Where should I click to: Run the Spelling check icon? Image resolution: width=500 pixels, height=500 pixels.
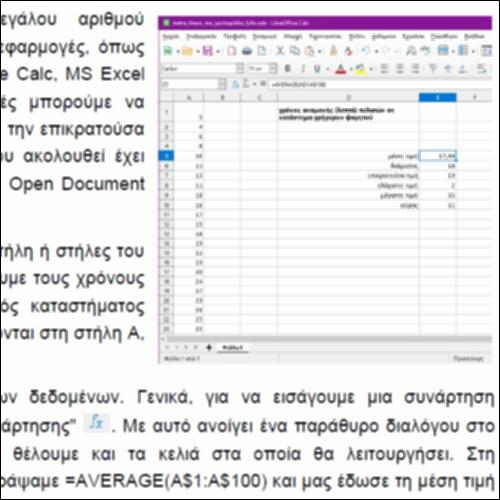click(x=425, y=51)
